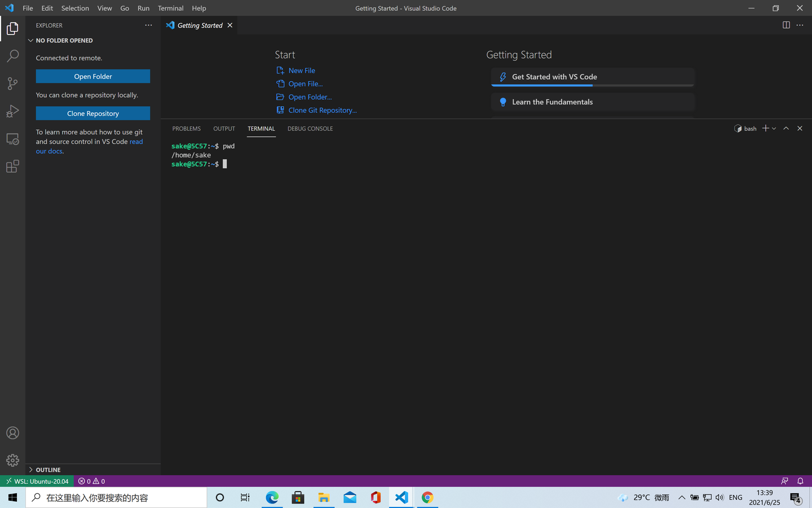Viewport: 812px width, 508px height.
Task: Maximize the panel with chevron toggle
Action: pos(785,128)
